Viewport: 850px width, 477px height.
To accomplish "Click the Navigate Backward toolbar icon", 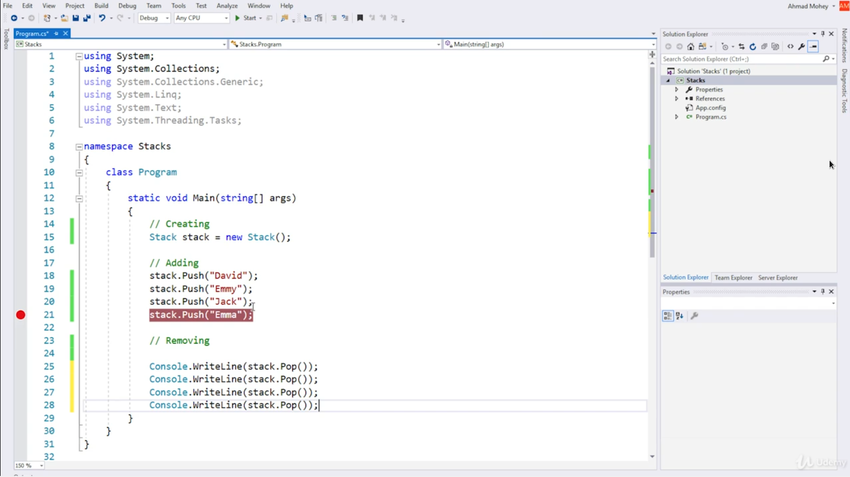I will [14, 18].
